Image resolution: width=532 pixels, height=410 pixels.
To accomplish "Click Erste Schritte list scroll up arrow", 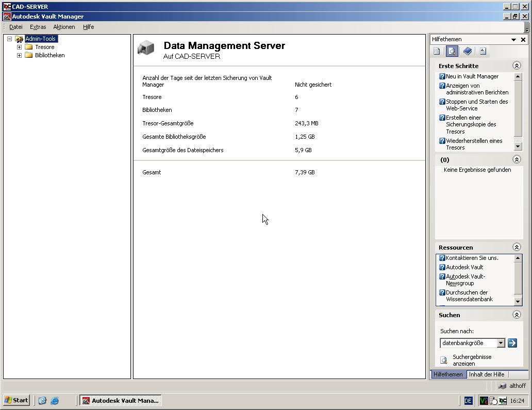I will point(518,76).
